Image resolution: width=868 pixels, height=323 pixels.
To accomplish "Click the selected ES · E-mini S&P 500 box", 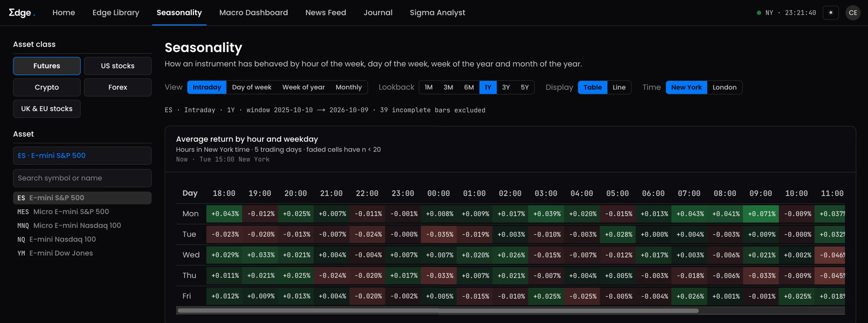I will pos(82,156).
